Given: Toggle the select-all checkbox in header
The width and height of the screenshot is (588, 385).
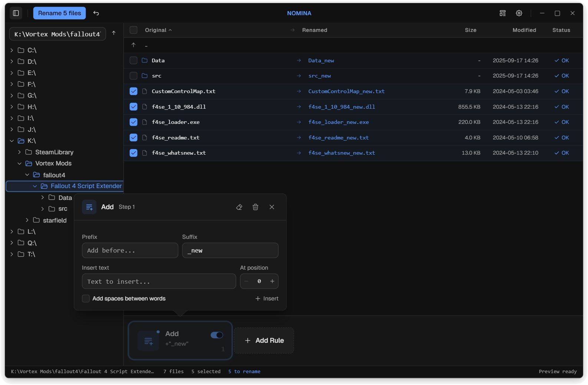Looking at the screenshot, I should 133,30.
